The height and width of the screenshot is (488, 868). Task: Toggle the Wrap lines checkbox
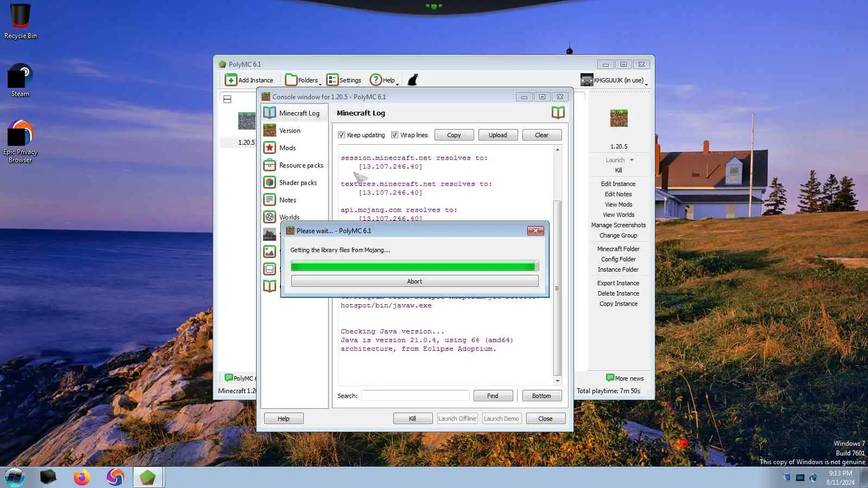(395, 135)
